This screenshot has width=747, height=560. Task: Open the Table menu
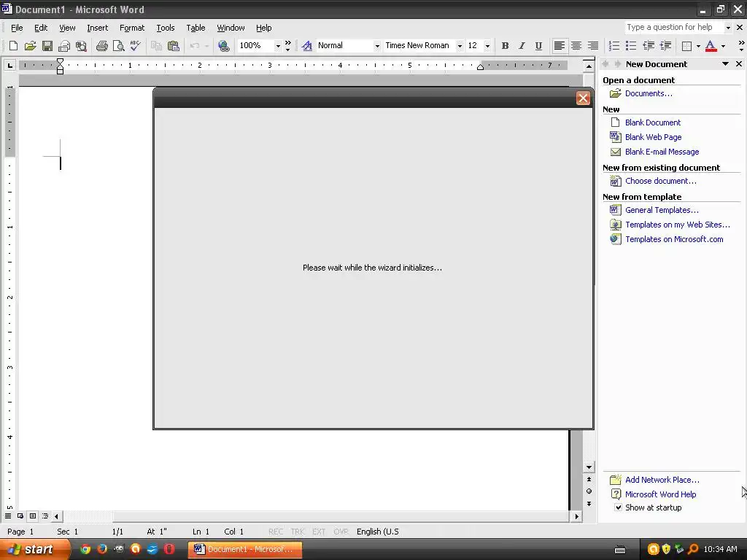(x=196, y=28)
